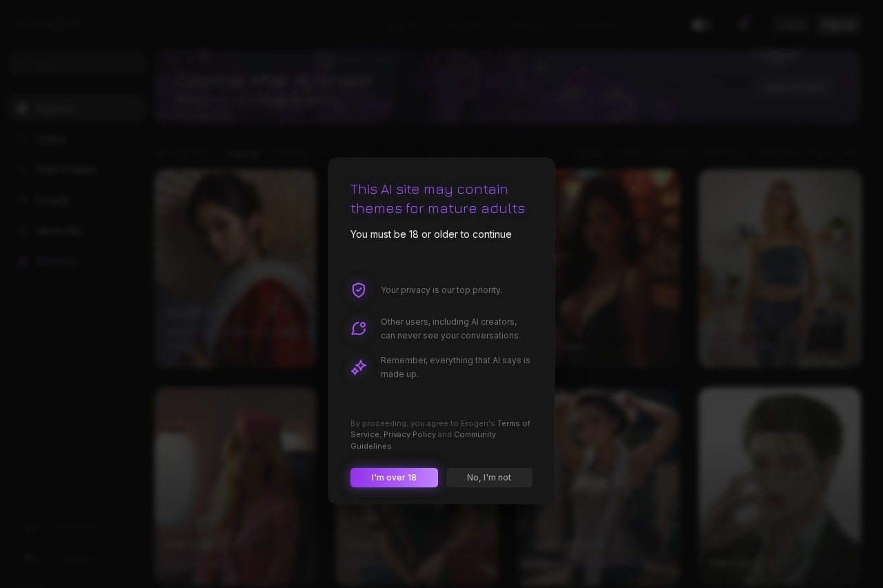Open the Community Guidelines link
Viewport: 883px width, 588px height.
[423, 440]
